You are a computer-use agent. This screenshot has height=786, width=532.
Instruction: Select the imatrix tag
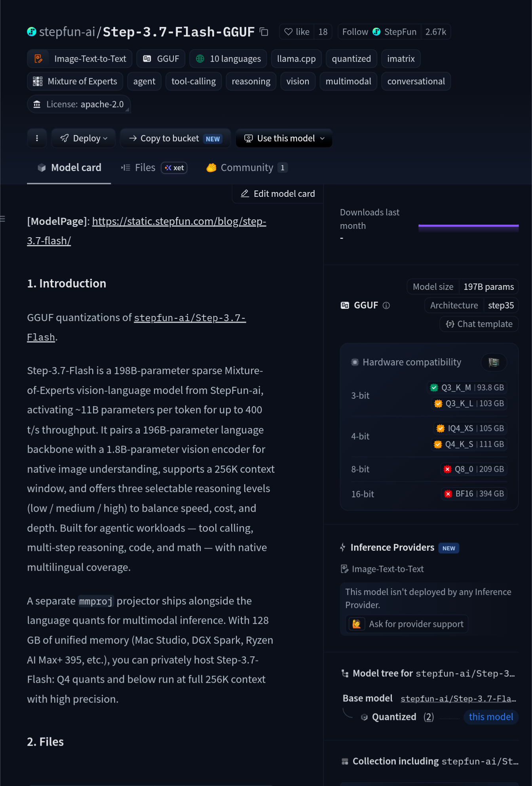click(x=401, y=59)
